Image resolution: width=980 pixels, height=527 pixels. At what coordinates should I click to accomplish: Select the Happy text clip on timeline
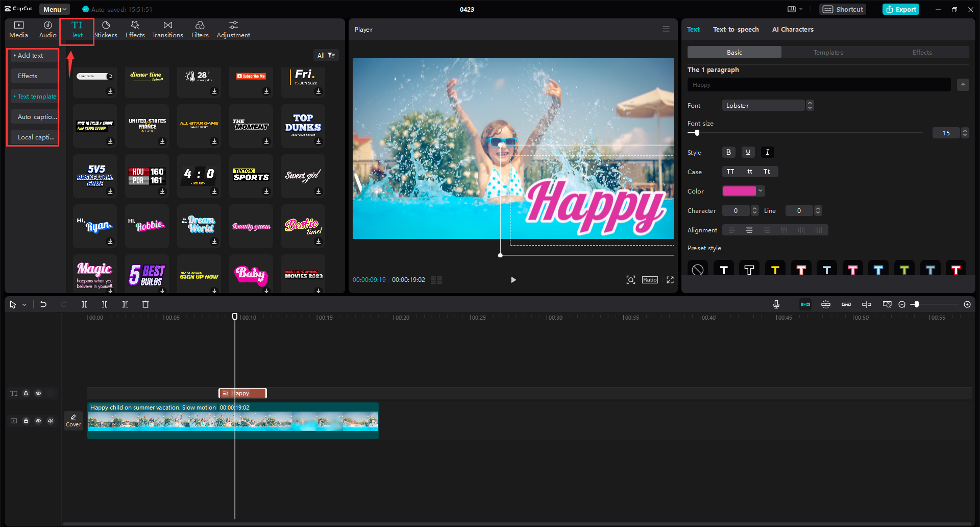242,393
